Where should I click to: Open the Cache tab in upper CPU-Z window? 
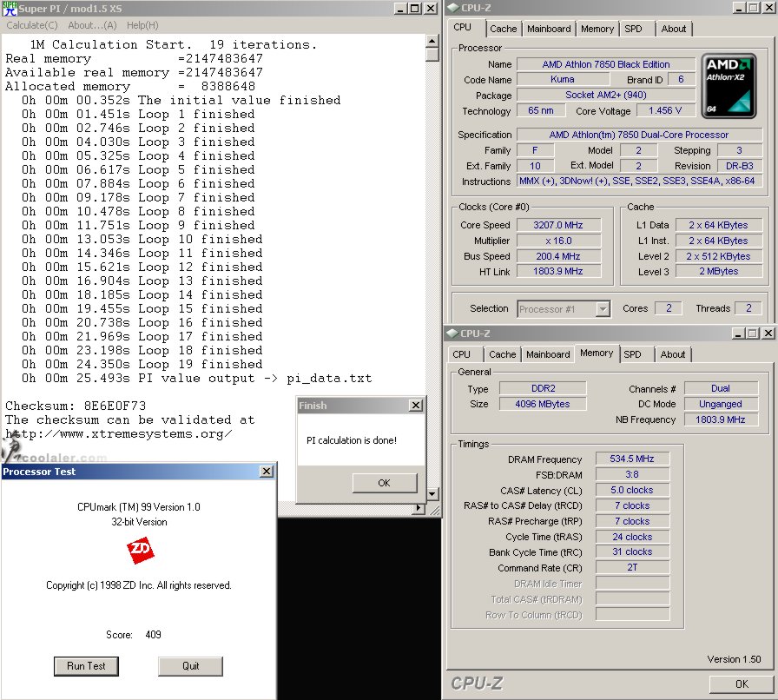point(503,29)
